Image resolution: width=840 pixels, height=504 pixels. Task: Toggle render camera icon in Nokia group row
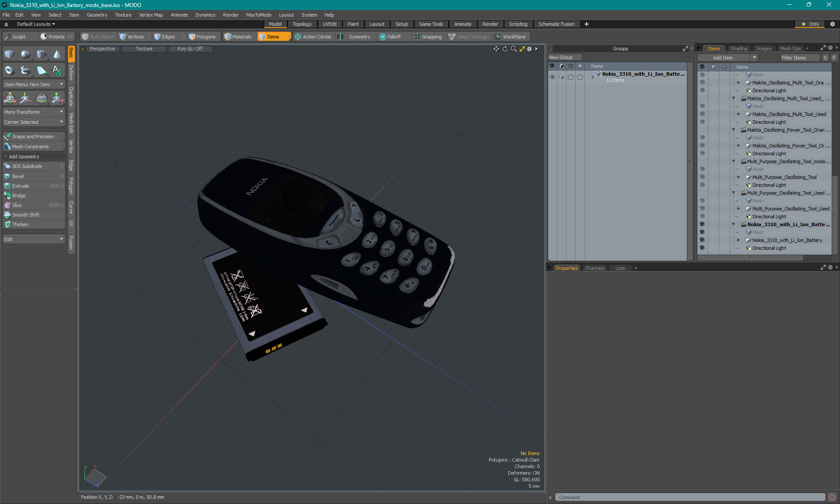click(x=562, y=77)
